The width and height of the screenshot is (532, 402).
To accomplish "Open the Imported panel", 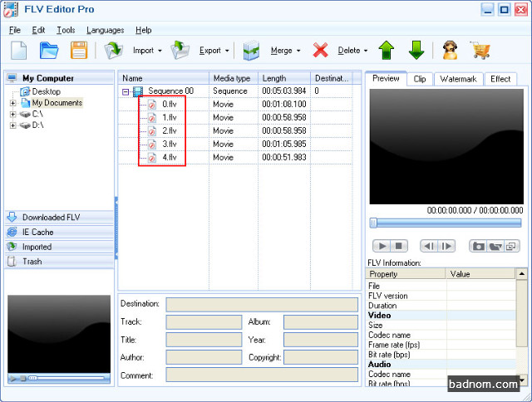I will 59,247.
